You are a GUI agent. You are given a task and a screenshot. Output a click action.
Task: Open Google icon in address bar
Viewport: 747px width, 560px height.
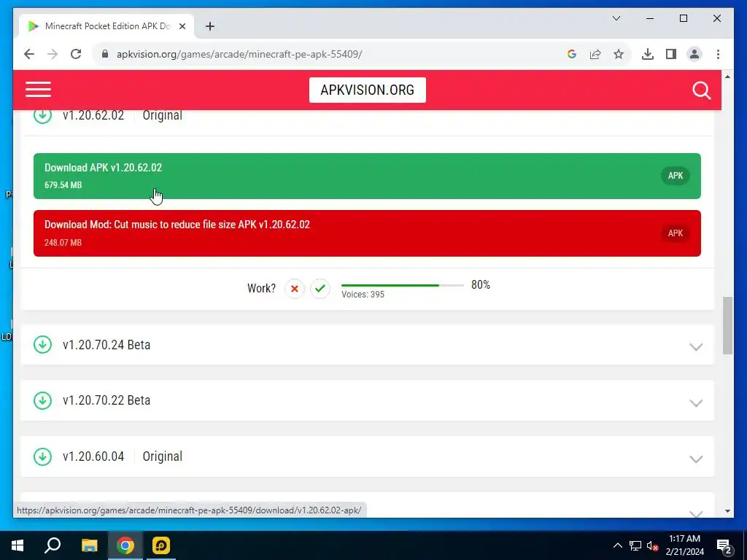572,54
